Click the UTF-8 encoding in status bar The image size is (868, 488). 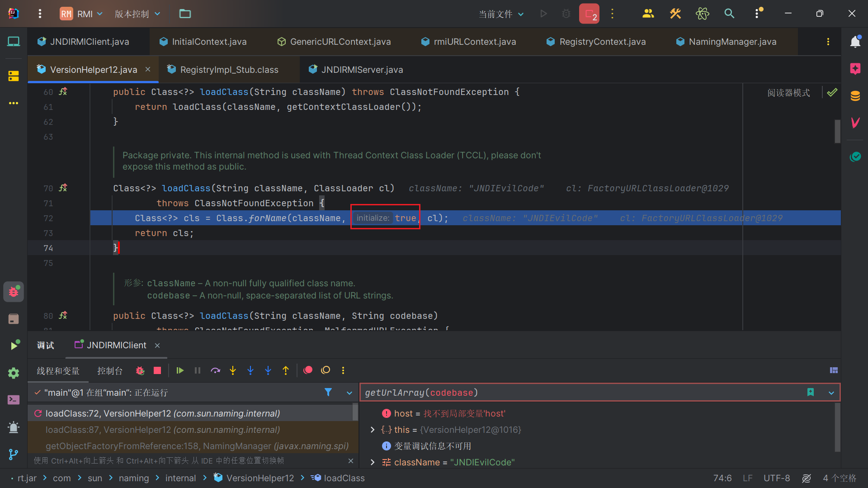point(776,478)
